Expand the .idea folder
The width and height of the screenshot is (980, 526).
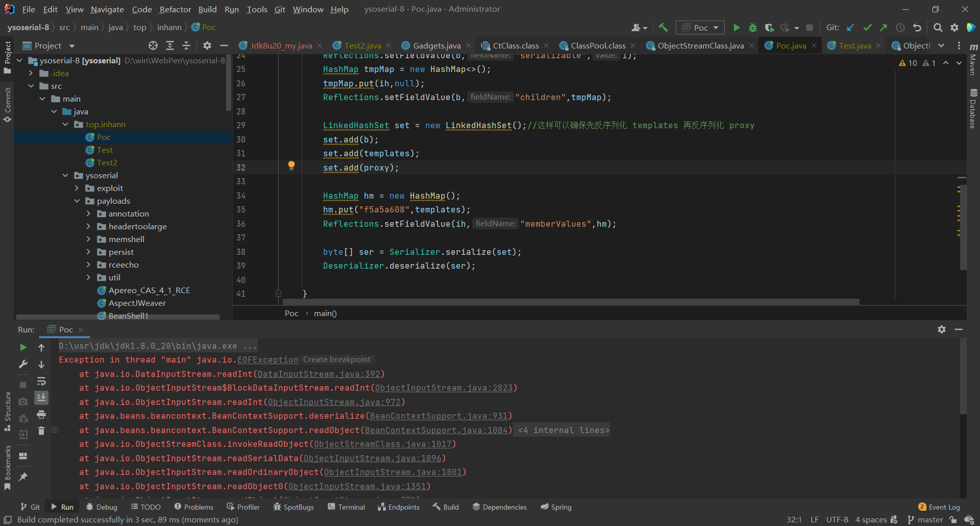[x=31, y=73]
